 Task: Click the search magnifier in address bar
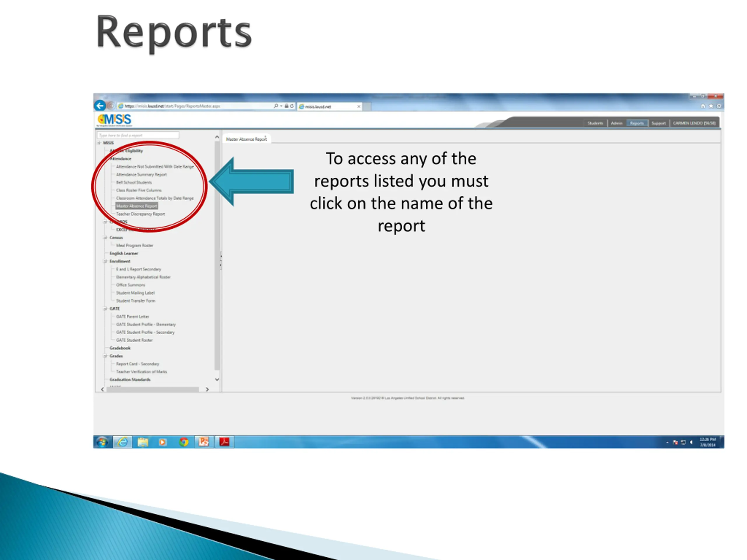(x=276, y=106)
